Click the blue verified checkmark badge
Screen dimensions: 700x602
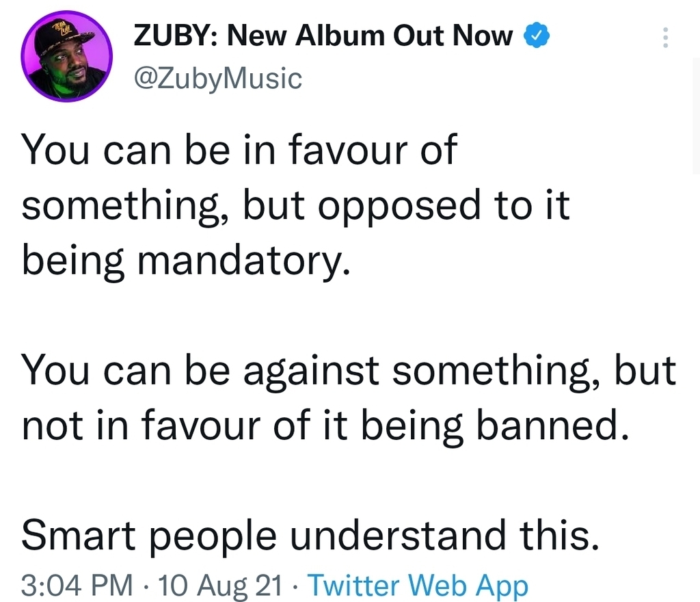(536, 36)
